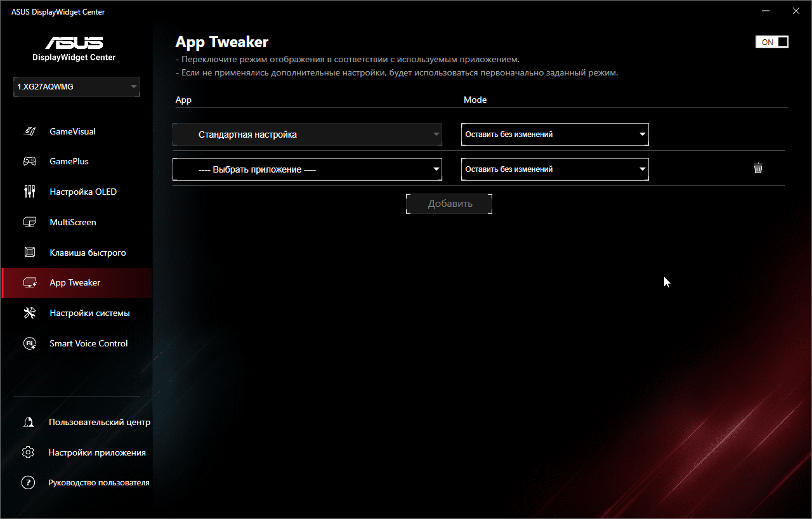Delete the app row with trash icon

pyautogui.click(x=757, y=168)
